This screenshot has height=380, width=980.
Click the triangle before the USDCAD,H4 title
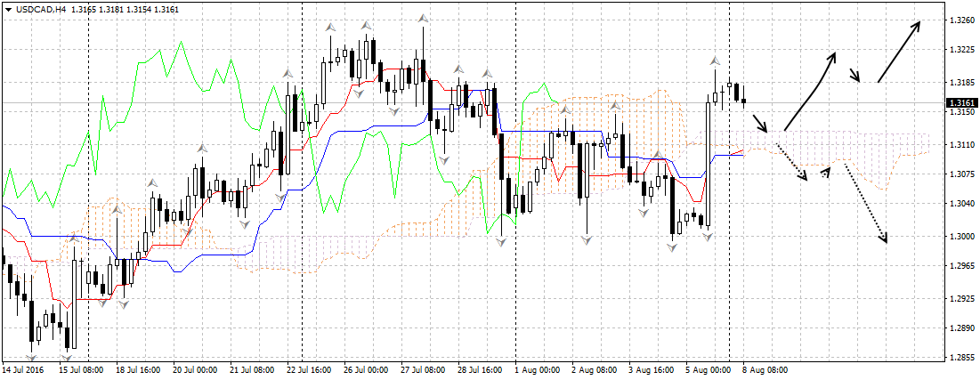7,9
